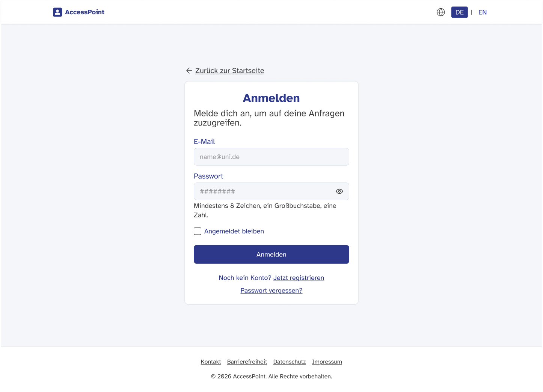
Task: Click the Anmelden heading
Action: (271, 98)
